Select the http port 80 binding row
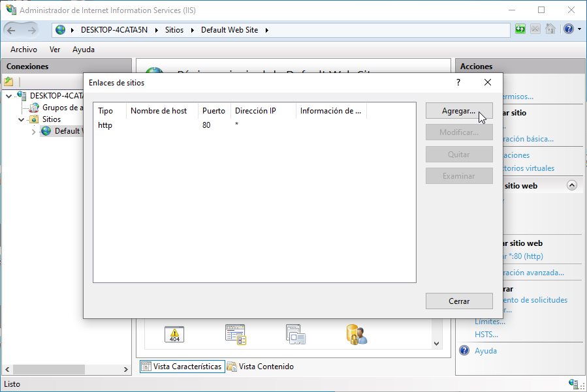The image size is (587, 392). coord(255,125)
